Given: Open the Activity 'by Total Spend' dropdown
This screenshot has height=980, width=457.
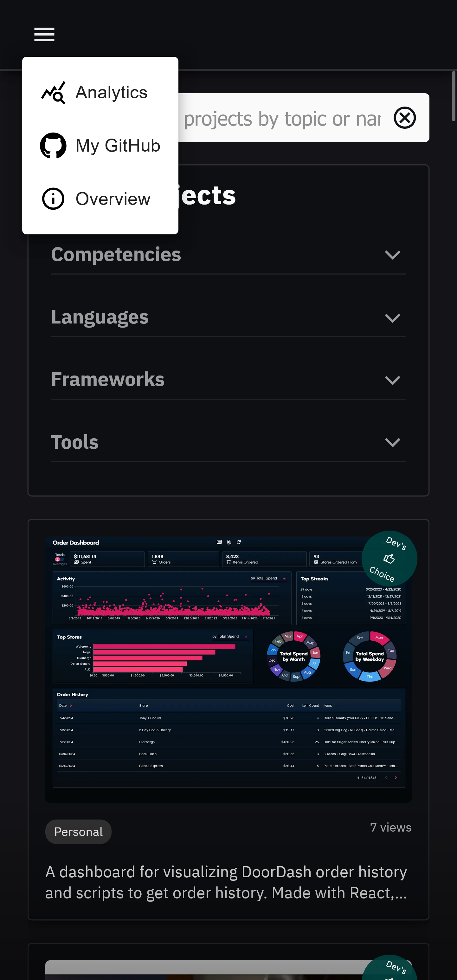Looking at the screenshot, I should pyautogui.click(x=268, y=578).
